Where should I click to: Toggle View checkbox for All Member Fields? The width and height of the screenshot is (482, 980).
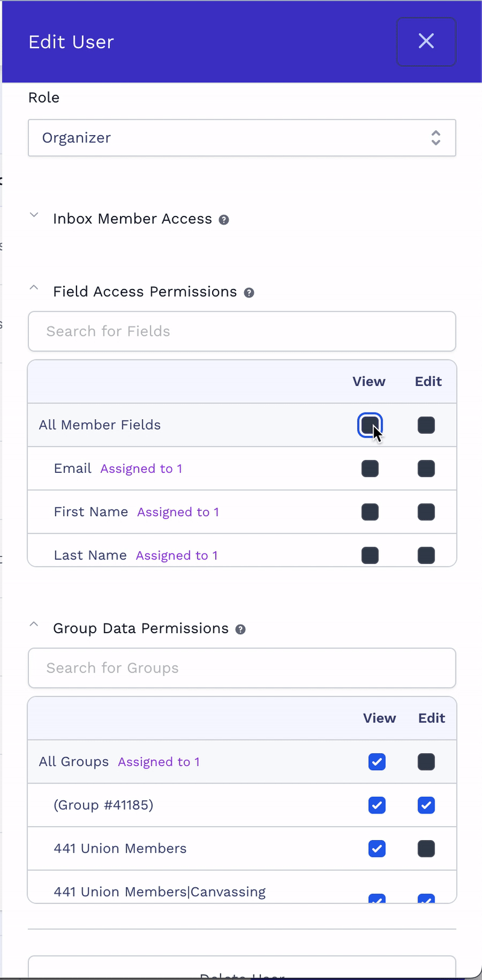point(369,425)
